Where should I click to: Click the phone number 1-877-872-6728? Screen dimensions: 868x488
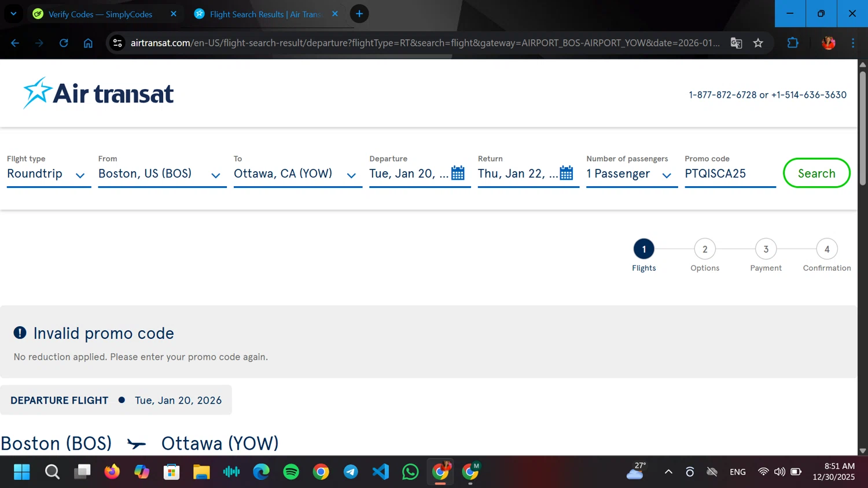tap(723, 95)
